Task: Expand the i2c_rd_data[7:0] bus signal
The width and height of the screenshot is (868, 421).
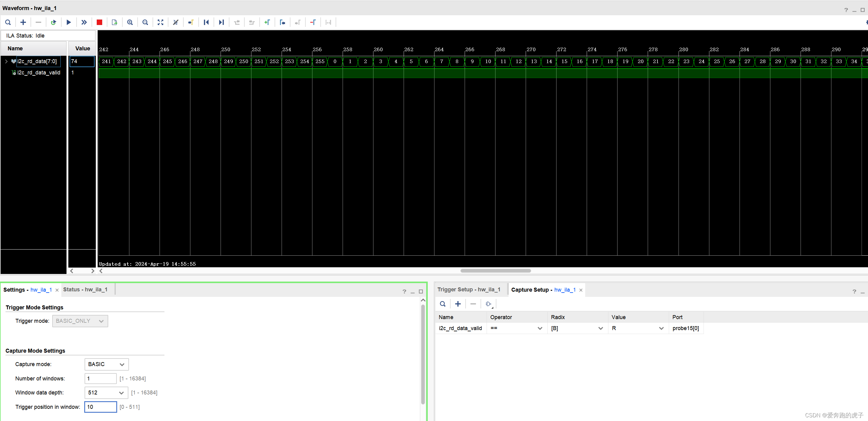Action: click(x=6, y=61)
